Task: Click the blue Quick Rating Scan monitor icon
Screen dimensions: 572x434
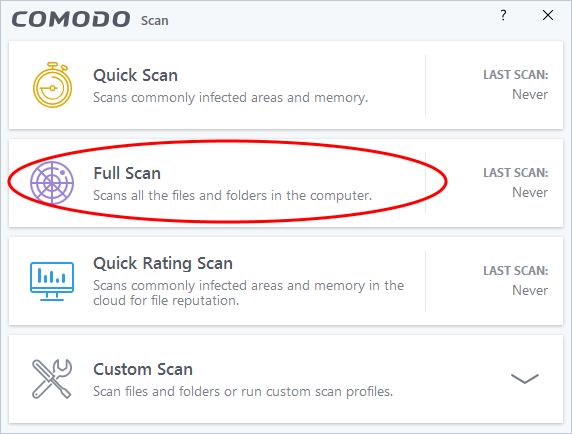Action: point(52,281)
